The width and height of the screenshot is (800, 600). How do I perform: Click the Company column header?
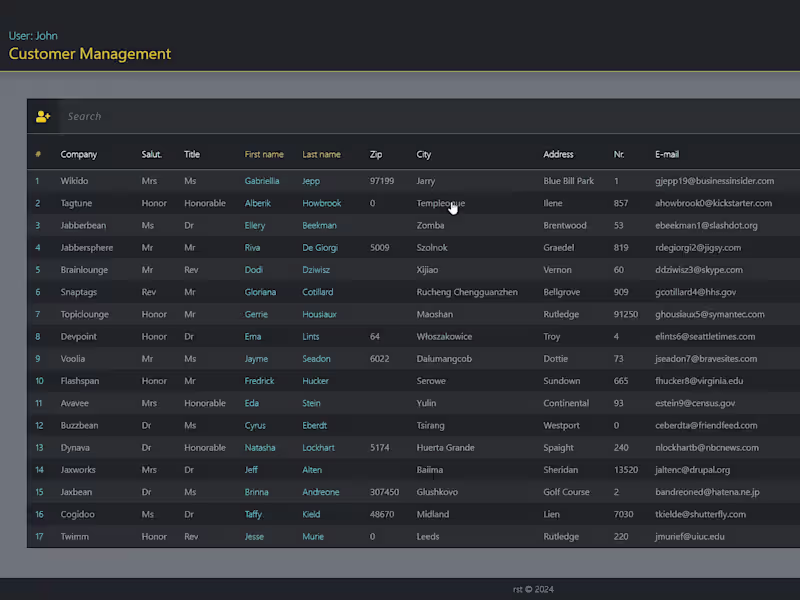pos(79,155)
